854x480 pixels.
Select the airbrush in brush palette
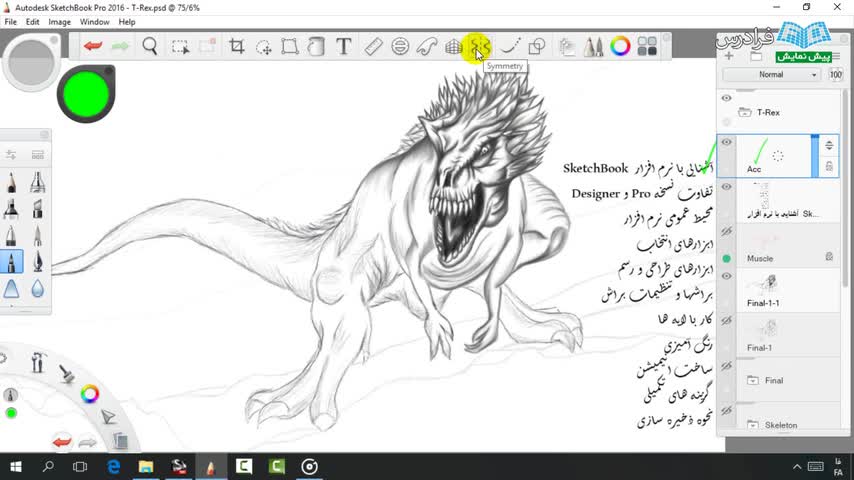coord(38,182)
